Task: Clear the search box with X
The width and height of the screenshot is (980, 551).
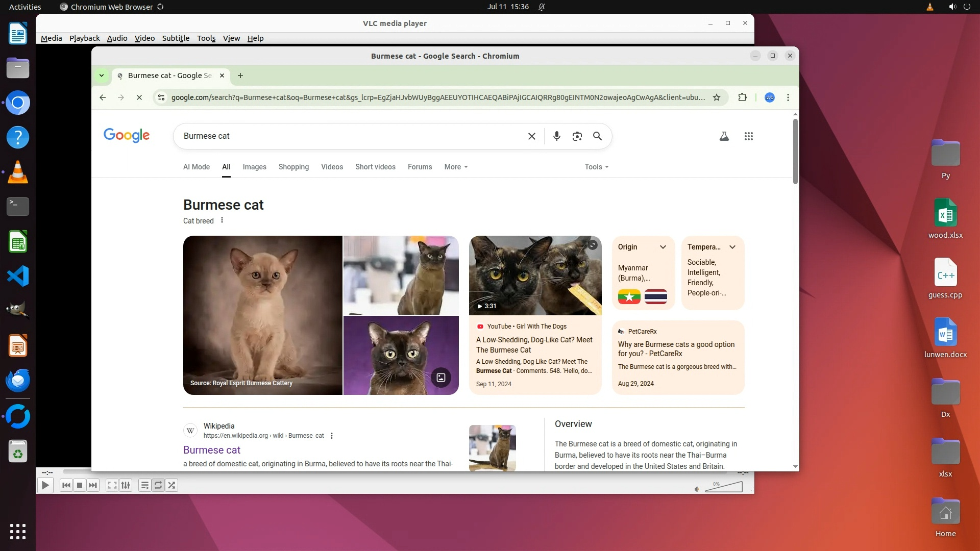Action: (531, 136)
